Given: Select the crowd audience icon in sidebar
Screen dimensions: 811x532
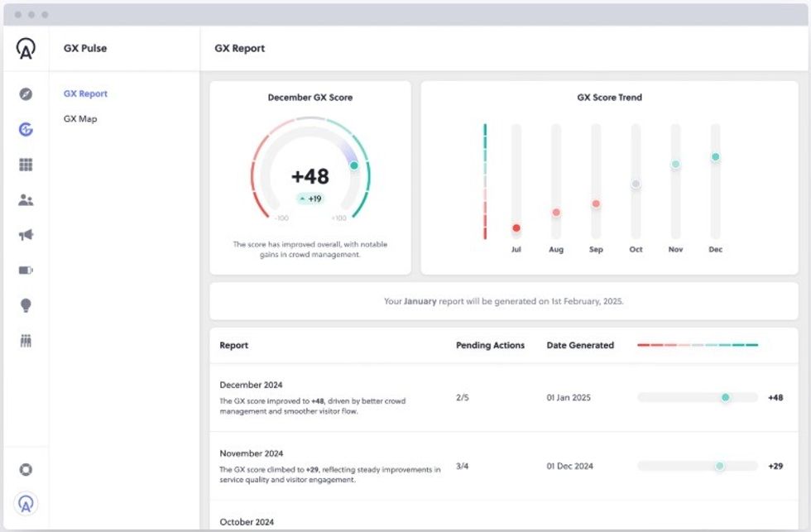Looking at the screenshot, I should tap(26, 339).
